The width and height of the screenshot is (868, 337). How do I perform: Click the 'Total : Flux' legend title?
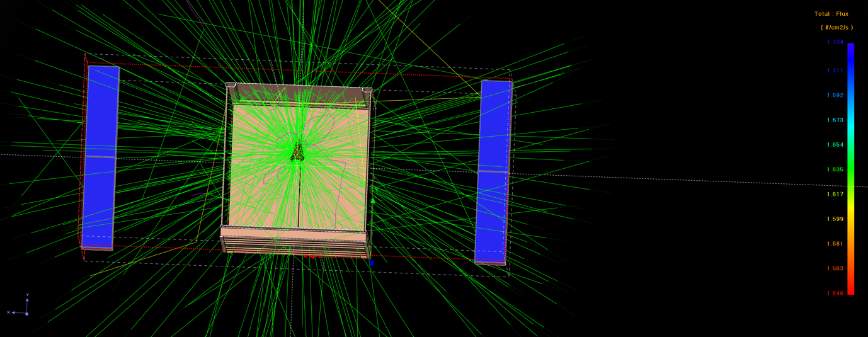point(831,14)
